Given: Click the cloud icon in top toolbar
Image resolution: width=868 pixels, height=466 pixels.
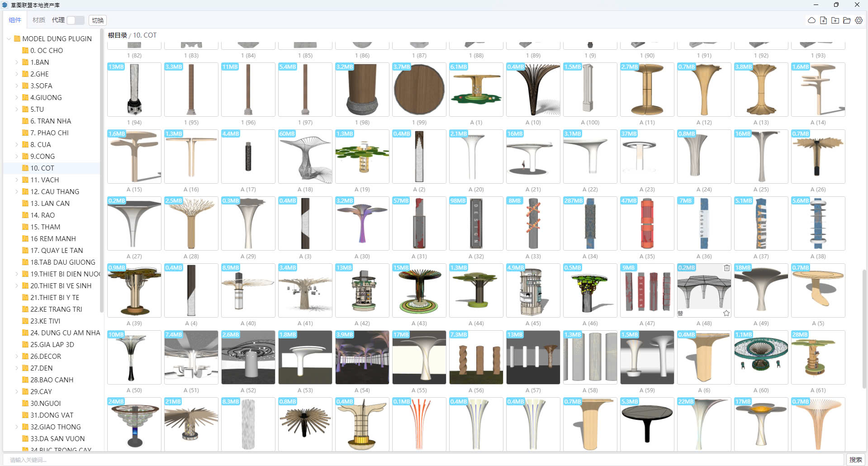Looking at the screenshot, I should click(x=811, y=20).
